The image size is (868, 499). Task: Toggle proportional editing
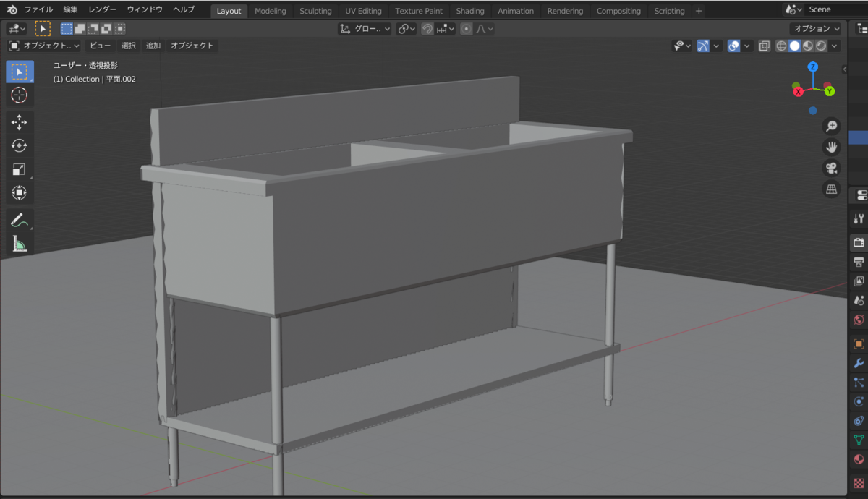[467, 29]
